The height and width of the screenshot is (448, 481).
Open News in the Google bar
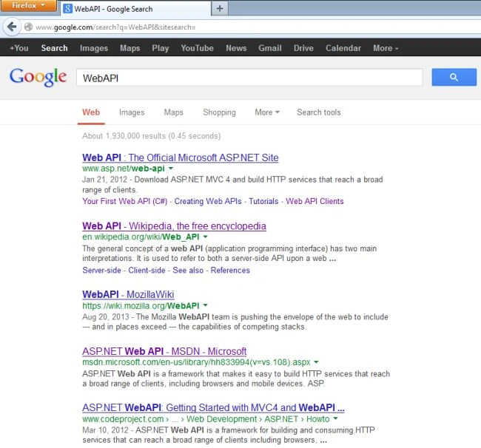pyautogui.click(x=236, y=48)
